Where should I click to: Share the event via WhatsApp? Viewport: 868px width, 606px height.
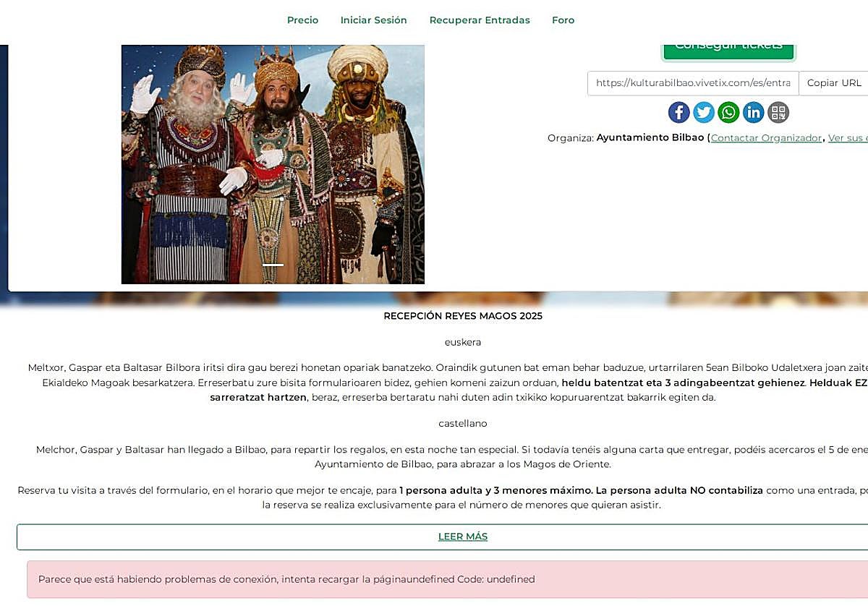coord(728,112)
